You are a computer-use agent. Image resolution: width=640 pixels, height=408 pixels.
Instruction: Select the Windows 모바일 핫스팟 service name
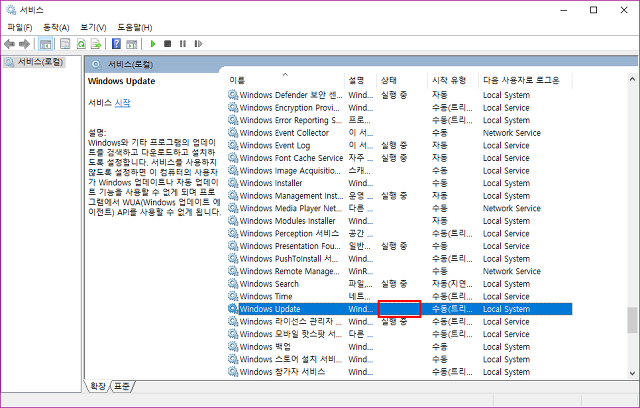point(291,334)
